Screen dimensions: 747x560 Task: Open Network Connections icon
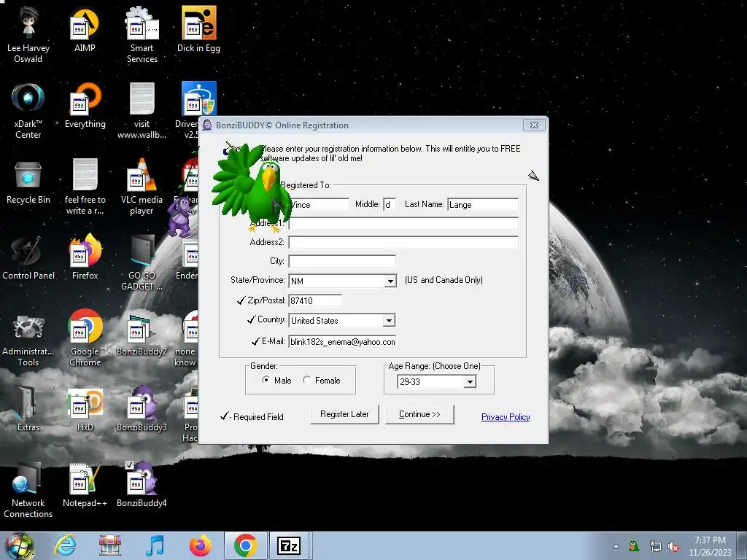28,490
